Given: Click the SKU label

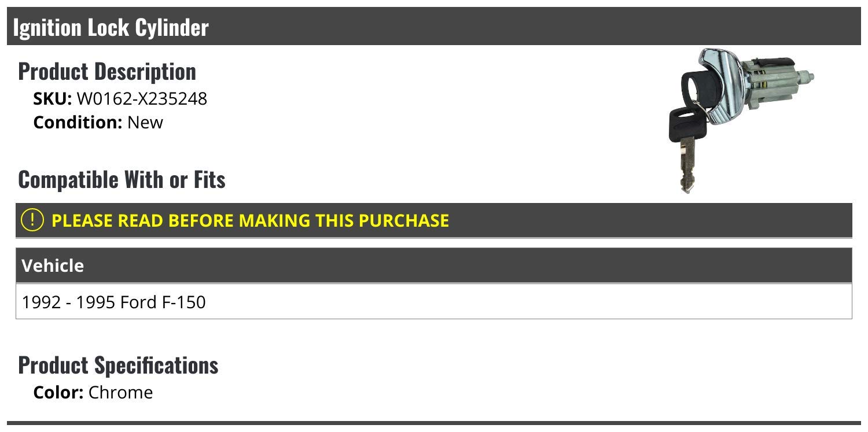Looking at the screenshot, I should pyautogui.click(x=53, y=99).
